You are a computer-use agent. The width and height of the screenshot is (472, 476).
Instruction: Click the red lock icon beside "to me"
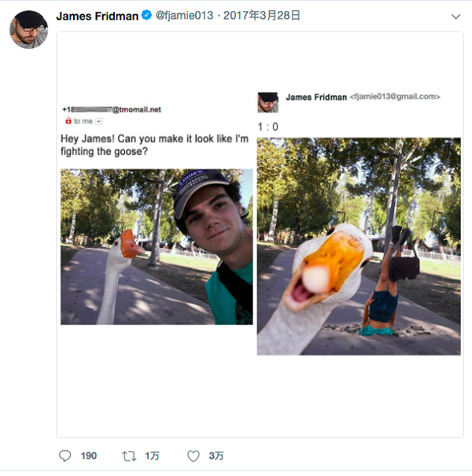(68, 121)
